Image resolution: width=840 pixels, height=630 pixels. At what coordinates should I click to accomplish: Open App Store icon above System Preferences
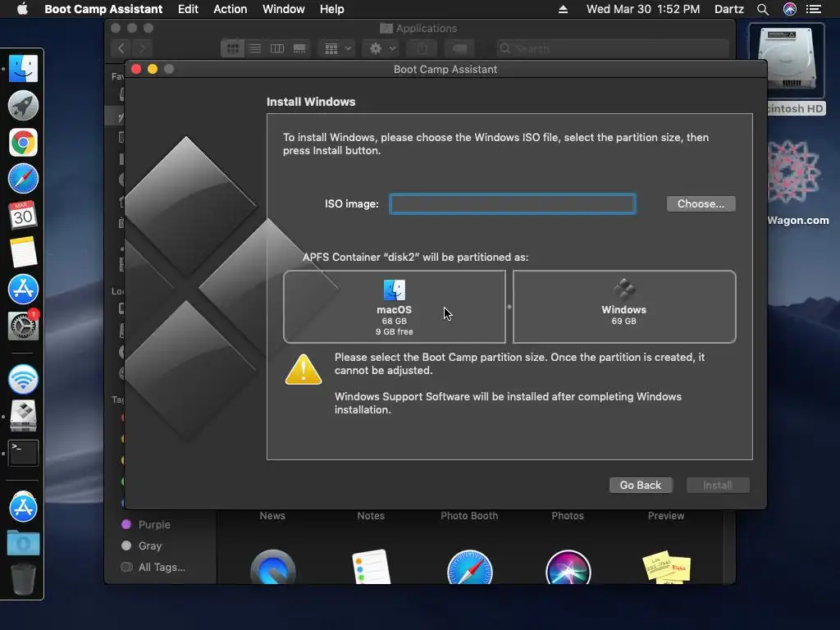[x=23, y=289]
